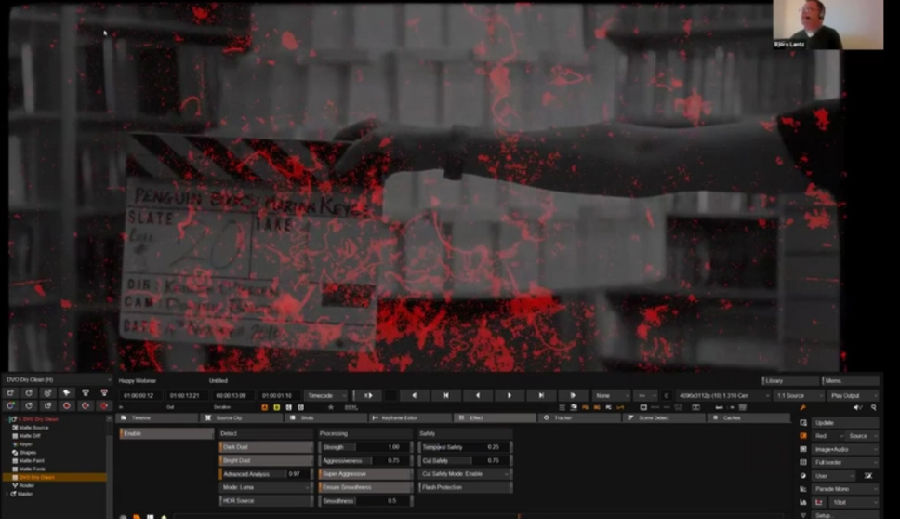Open the Library panel tab
This screenshot has height=519, width=900.
790,381
